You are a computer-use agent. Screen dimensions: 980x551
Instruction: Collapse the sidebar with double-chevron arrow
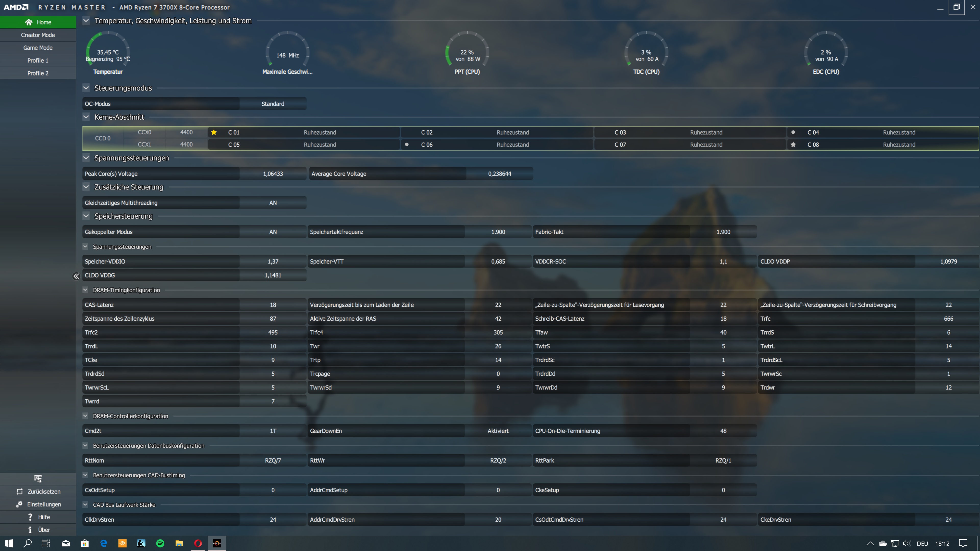[76, 277]
